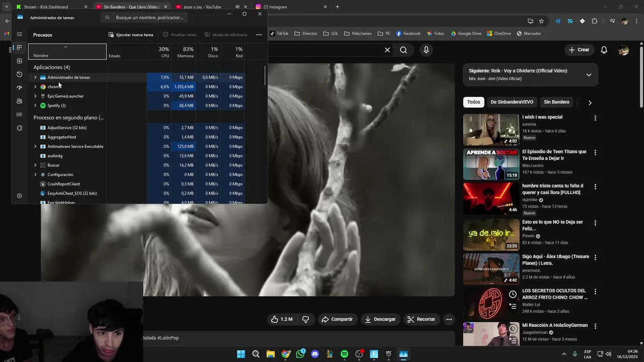
Task: Open Task Manager settings gear
Action: [x=19, y=196]
